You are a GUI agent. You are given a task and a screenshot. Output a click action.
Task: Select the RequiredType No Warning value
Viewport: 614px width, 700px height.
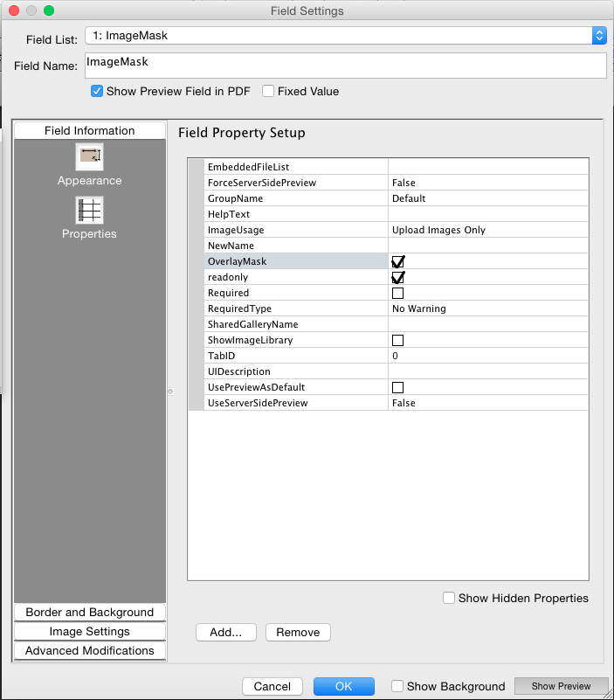pyautogui.click(x=488, y=308)
